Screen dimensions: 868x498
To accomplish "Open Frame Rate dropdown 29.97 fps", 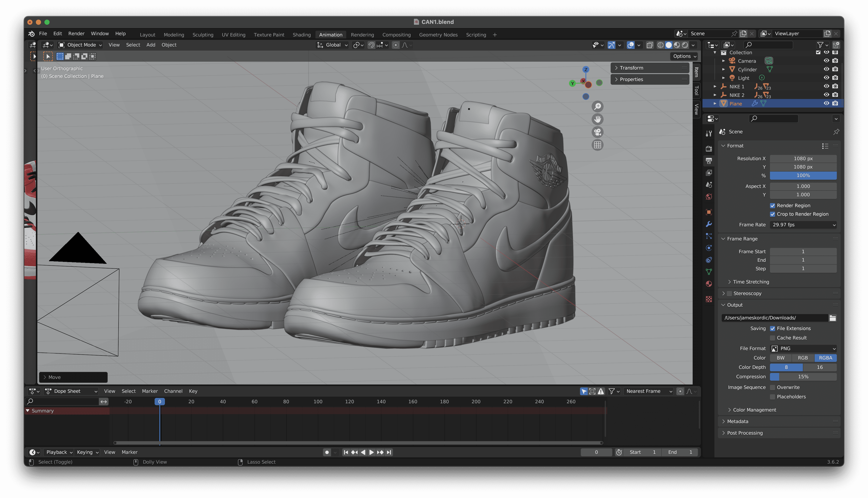I will tap(803, 225).
